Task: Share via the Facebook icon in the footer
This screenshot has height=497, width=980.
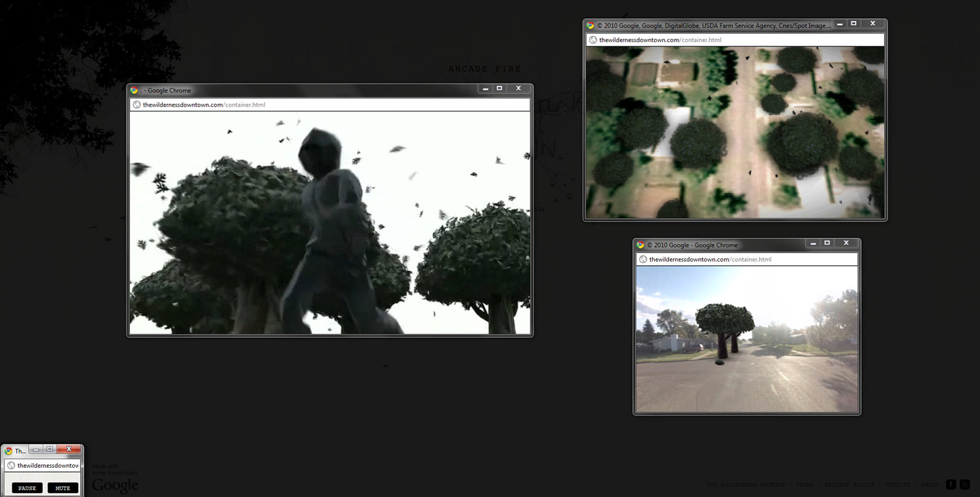Action: [x=951, y=485]
